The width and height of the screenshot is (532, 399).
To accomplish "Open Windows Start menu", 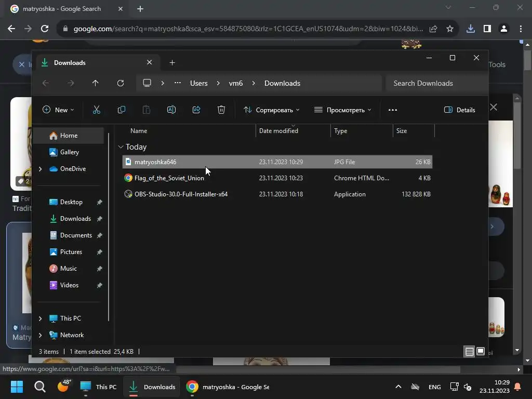I will [17, 387].
